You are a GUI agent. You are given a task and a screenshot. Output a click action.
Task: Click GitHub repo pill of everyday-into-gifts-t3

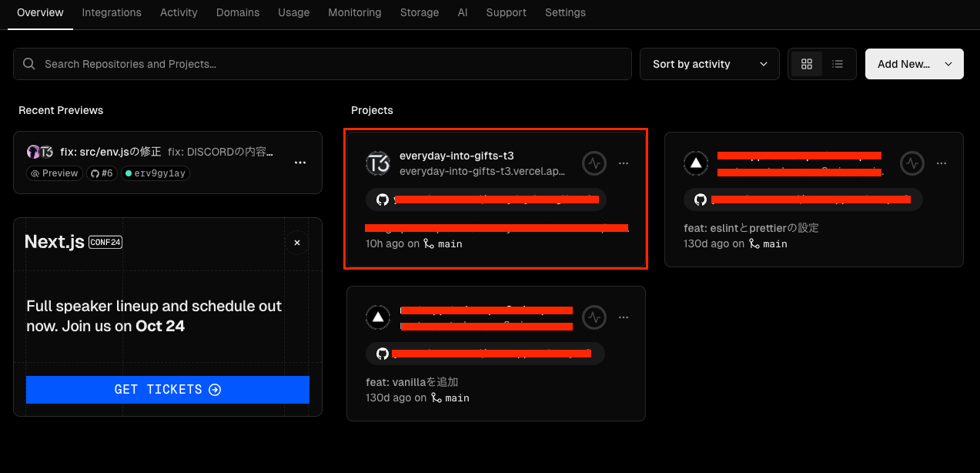tap(487, 200)
